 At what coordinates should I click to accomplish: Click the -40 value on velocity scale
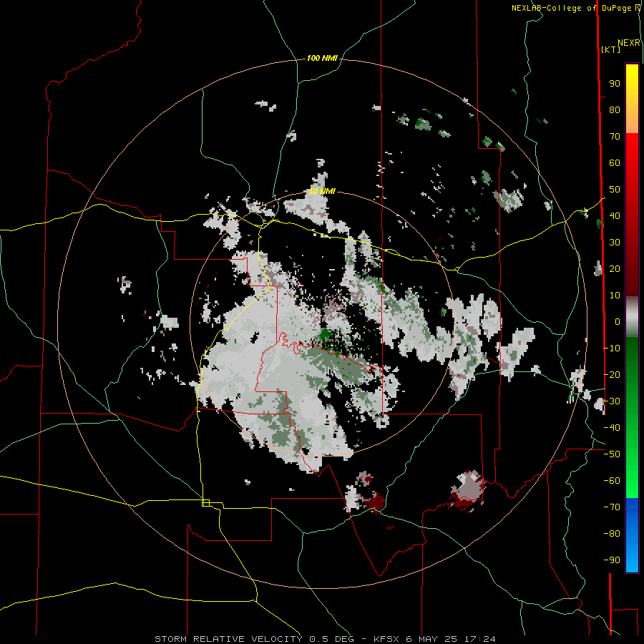(612, 428)
